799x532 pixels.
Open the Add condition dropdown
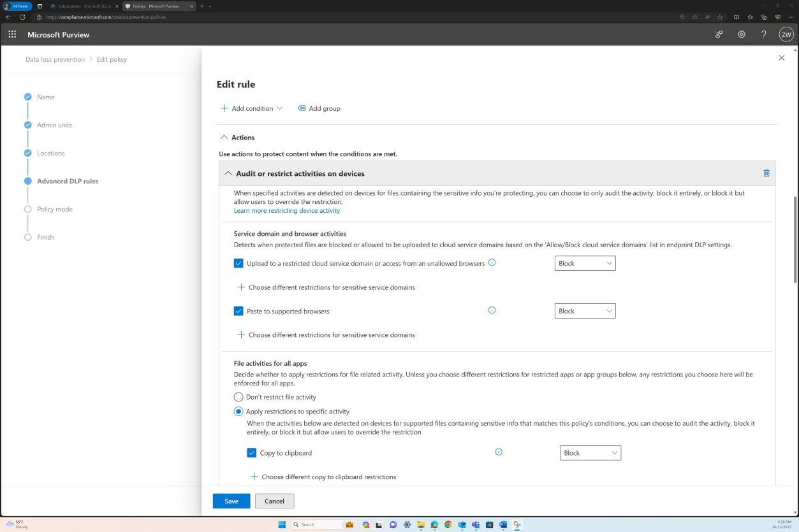click(x=251, y=108)
